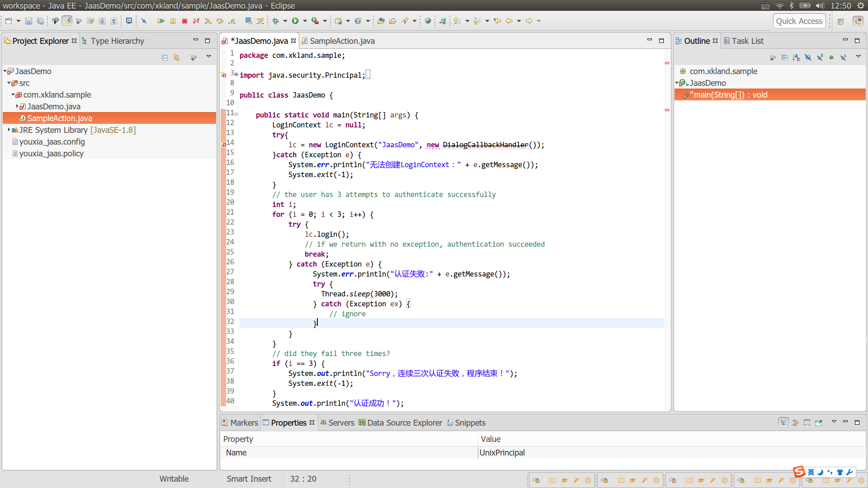This screenshot has width=868, height=488.
Task: Click Link with Editor in Project Explorer
Action: coord(176,57)
